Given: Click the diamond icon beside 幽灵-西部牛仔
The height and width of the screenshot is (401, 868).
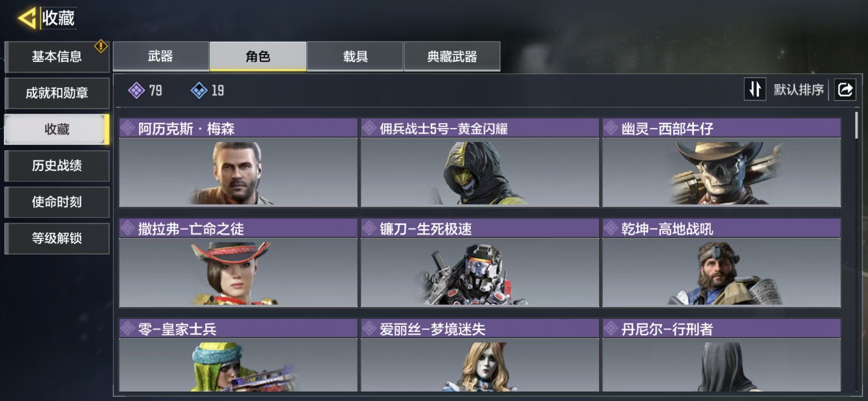Looking at the screenshot, I should click(611, 128).
